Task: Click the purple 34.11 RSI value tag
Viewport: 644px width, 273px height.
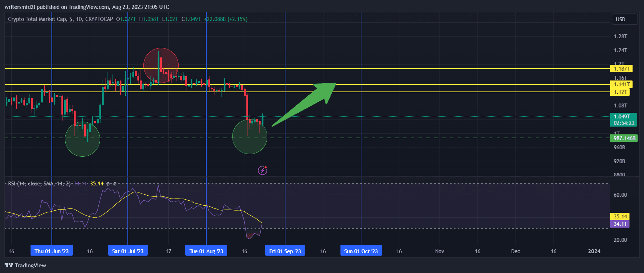Action: coord(620,224)
